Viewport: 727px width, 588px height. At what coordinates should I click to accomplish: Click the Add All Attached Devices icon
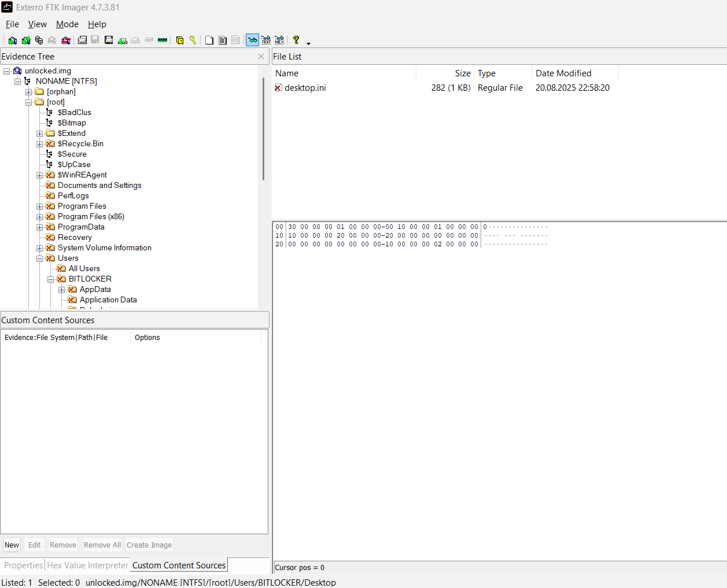(x=26, y=40)
